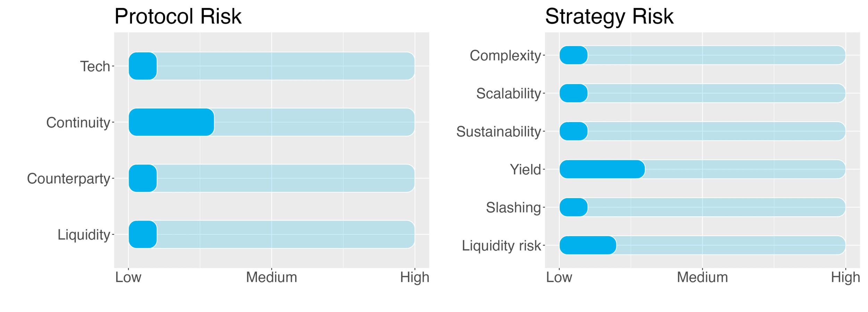Viewport: 868px width, 312px height.
Task: Click the Yield axis label
Action: pos(525,170)
